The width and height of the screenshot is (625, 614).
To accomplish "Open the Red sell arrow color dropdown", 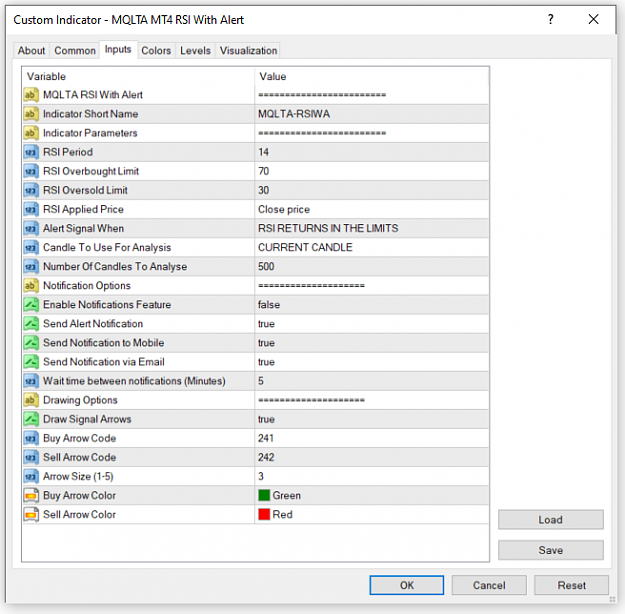I will coord(371,515).
